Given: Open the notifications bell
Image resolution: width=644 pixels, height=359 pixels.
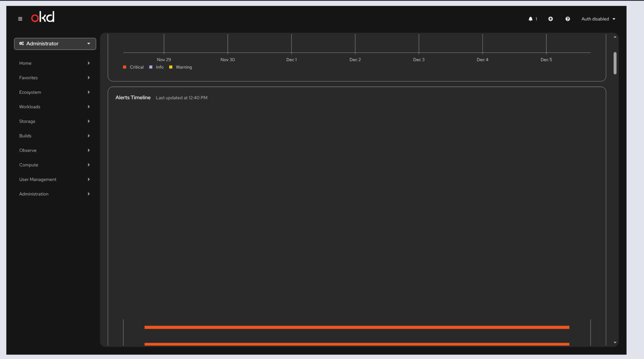Looking at the screenshot, I should 530,19.
